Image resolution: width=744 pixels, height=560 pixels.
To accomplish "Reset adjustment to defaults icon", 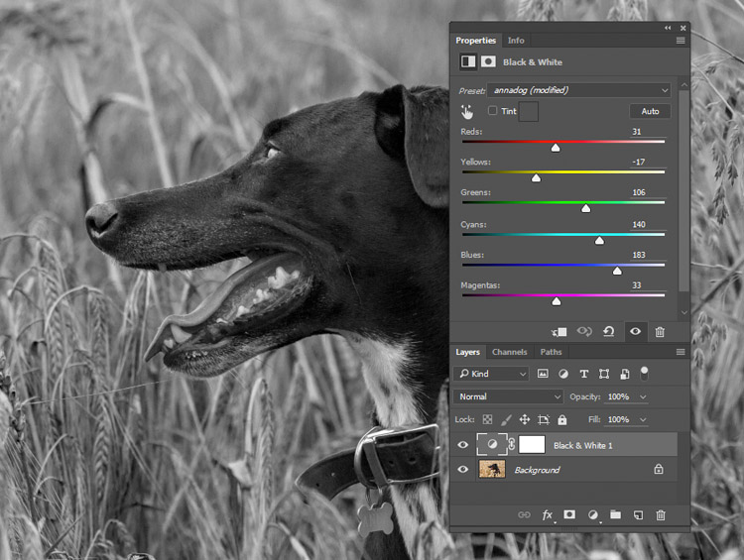I will 609,331.
